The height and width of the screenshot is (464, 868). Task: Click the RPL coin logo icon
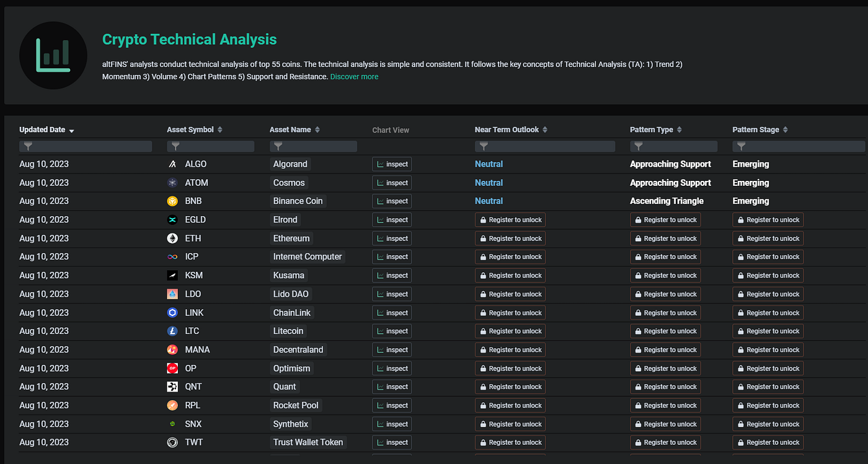[172, 405]
